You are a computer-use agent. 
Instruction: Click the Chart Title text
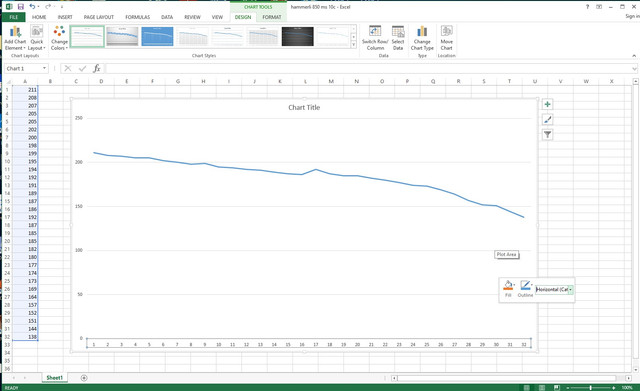tap(304, 107)
